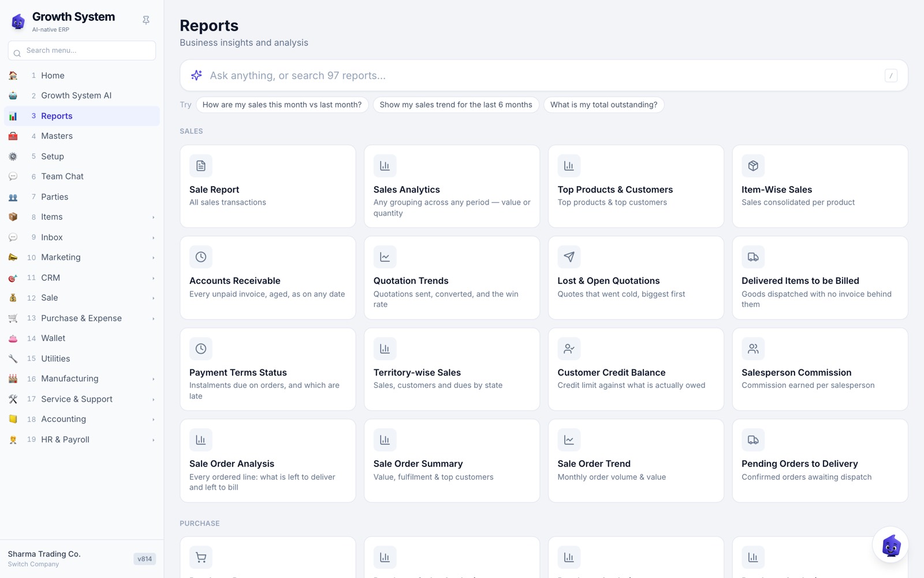Expand the Marketing submenu arrow
Screen dimensions: 924x578
point(153,258)
